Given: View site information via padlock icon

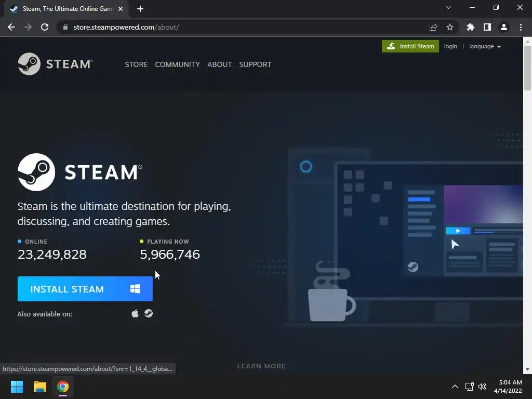Looking at the screenshot, I should pos(65,27).
